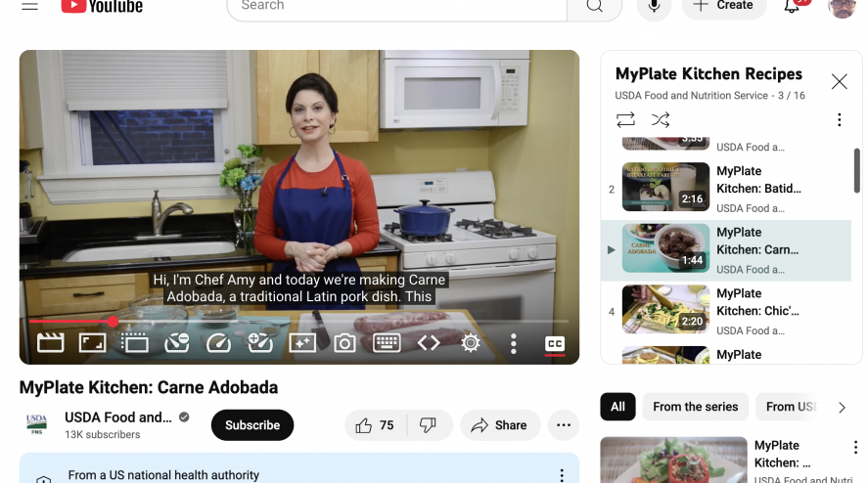Open playlist three-dot options menu
868x483 pixels.
coord(840,119)
